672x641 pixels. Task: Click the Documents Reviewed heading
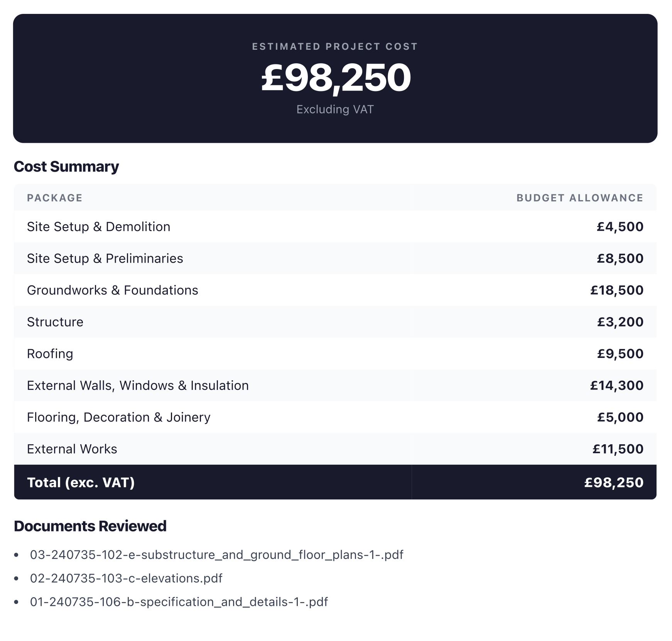coord(90,526)
